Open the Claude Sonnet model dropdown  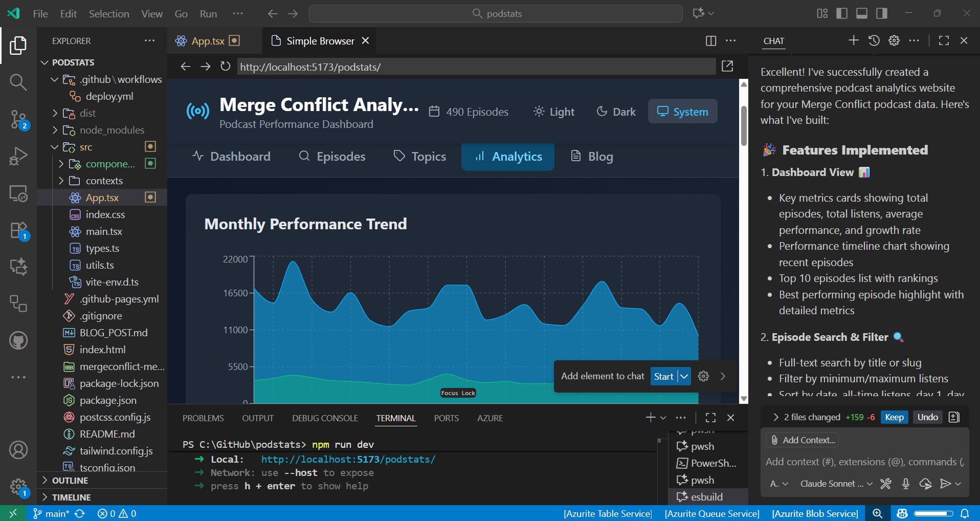[836, 483]
